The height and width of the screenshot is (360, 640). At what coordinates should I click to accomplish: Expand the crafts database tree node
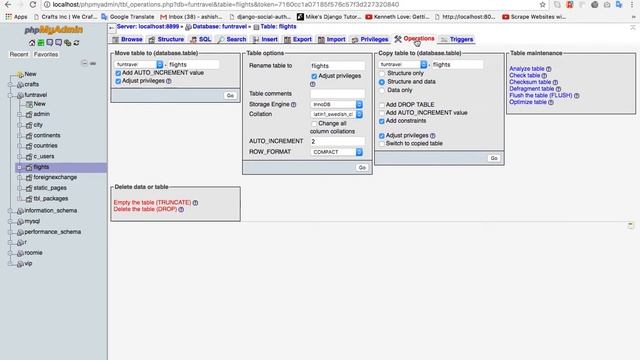tap(11, 84)
